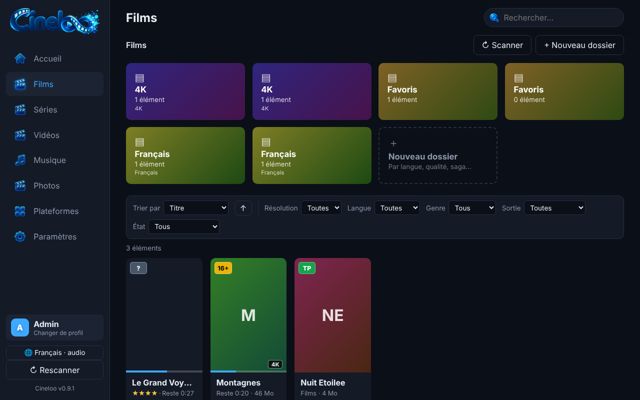Click folder icon on Favoris 0 élément card
The image size is (640, 400).
tap(518, 78)
